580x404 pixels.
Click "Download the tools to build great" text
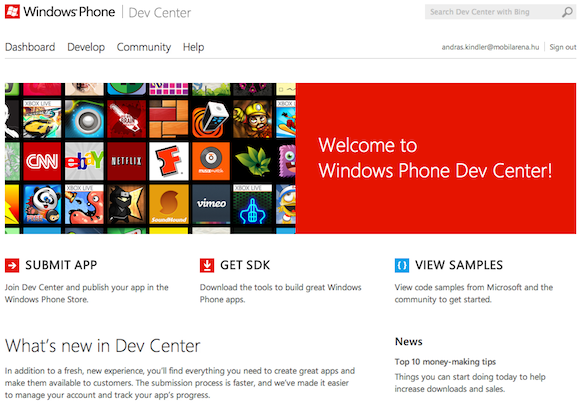pos(262,287)
